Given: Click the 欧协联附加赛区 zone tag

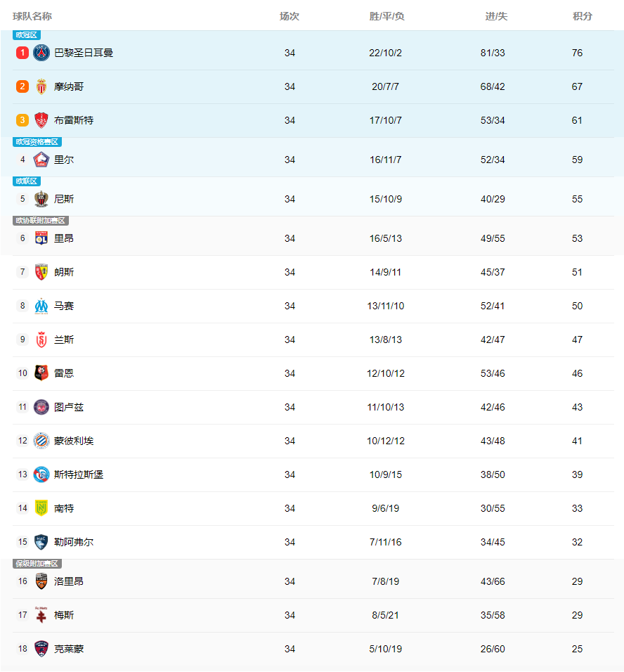Looking at the screenshot, I should click(40, 221).
